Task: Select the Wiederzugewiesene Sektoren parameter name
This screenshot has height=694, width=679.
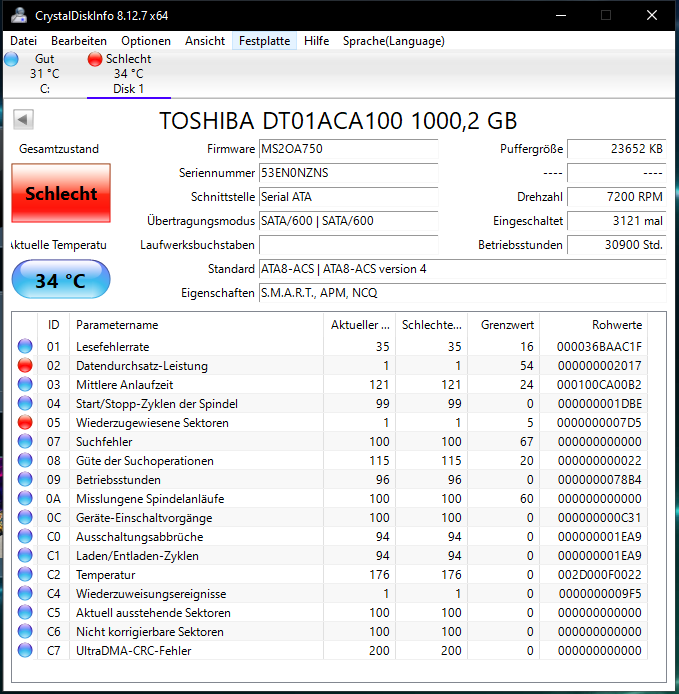Action: (152, 423)
